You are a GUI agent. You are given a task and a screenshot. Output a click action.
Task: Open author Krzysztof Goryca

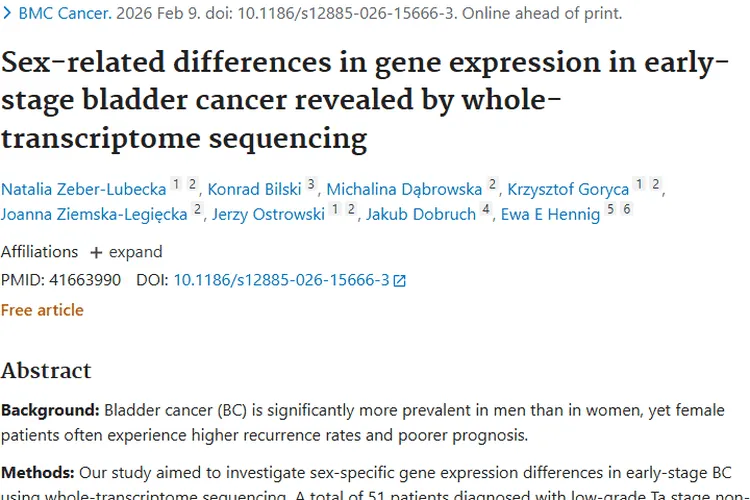click(568, 189)
